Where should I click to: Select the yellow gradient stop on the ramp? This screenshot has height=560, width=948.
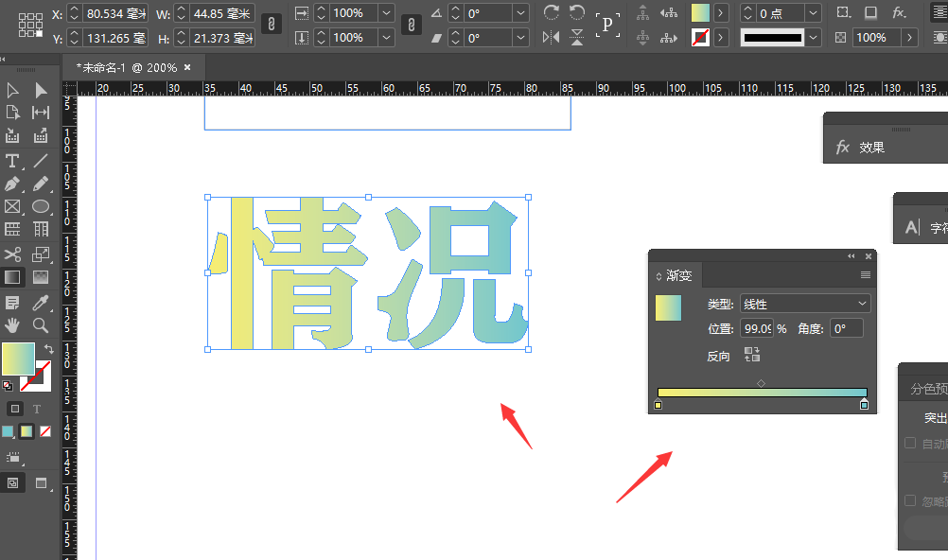[657, 404]
